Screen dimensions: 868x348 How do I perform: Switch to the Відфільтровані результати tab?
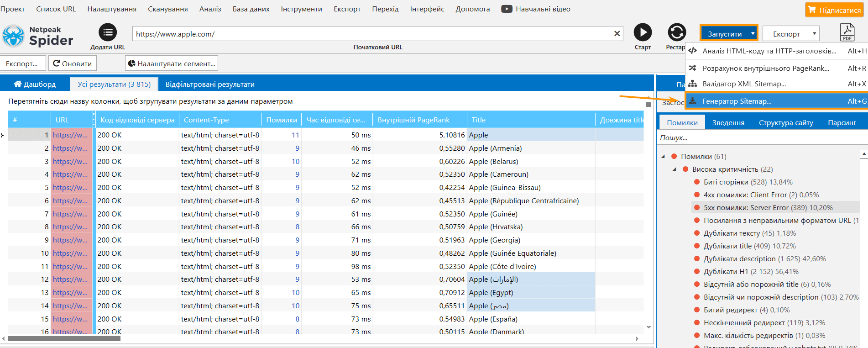tap(210, 84)
